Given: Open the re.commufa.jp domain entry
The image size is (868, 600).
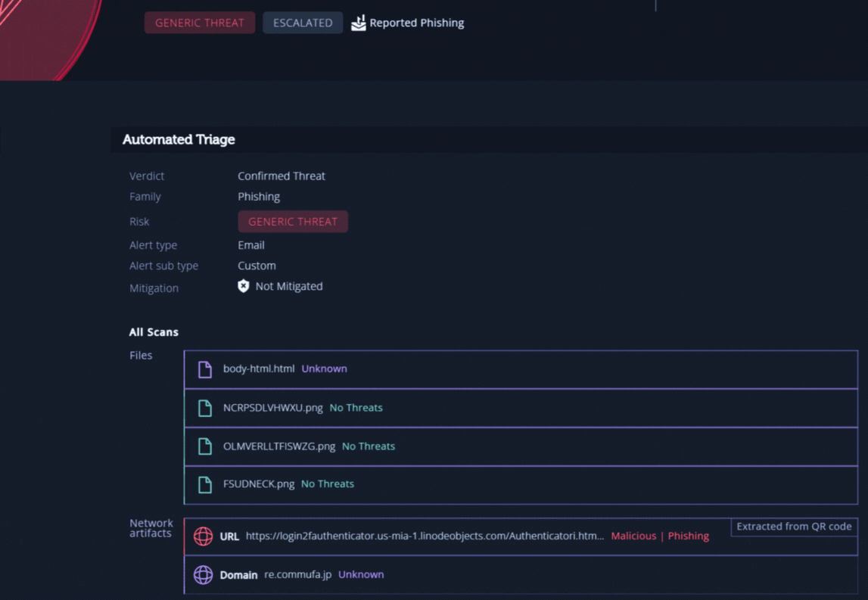Looking at the screenshot, I should [297, 575].
